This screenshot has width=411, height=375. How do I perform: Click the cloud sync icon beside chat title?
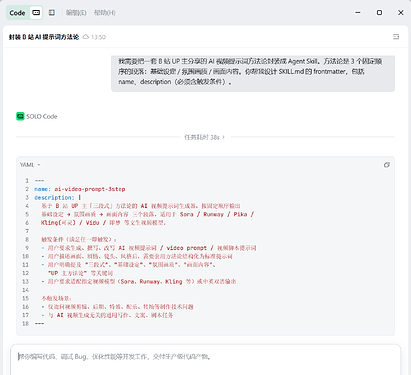pos(86,37)
